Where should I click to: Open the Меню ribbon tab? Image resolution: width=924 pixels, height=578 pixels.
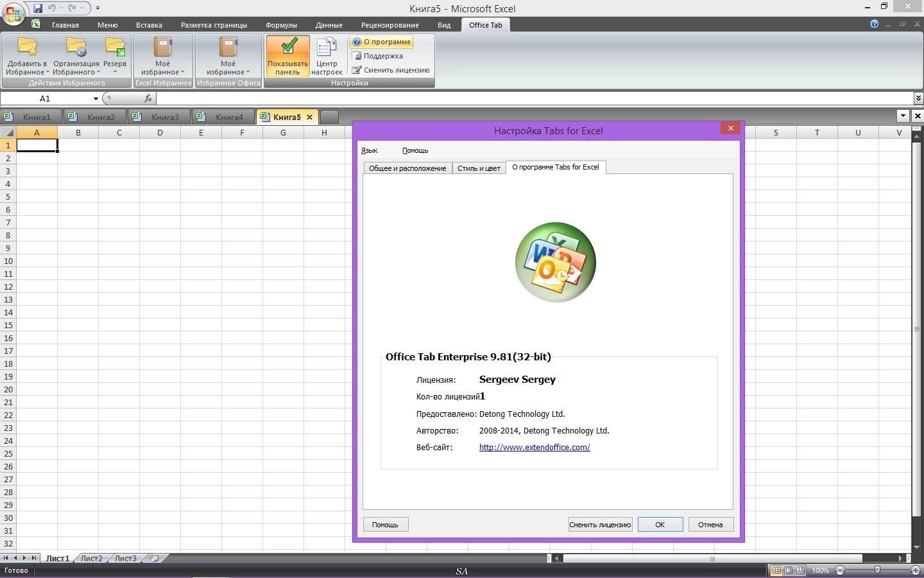tap(108, 25)
